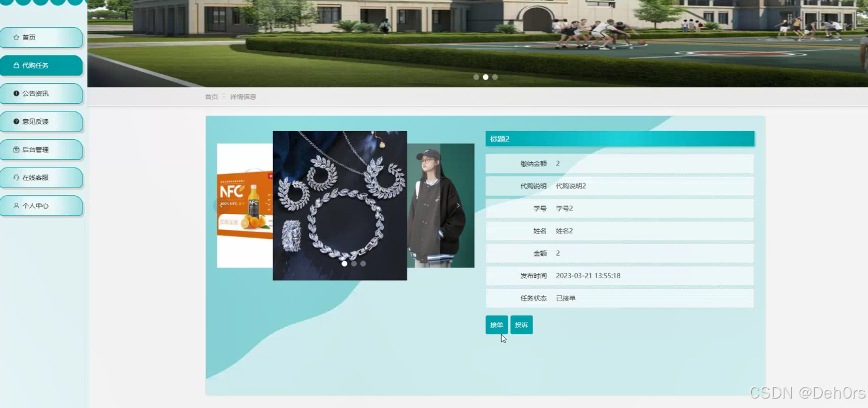Click the 发布时间 label
This screenshot has height=408, width=868.
pyautogui.click(x=533, y=276)
